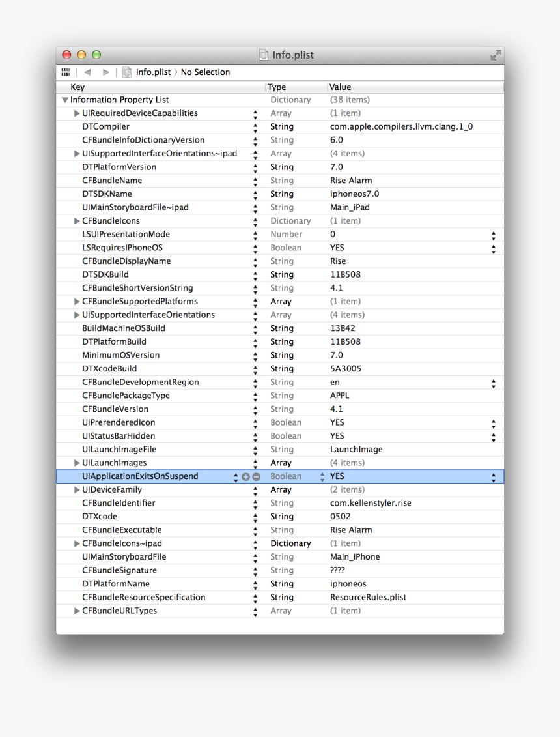Open key stepper for DTCompiler row
Image resolution: width=560 pixels, height=737 pixels.
(255, 127)
